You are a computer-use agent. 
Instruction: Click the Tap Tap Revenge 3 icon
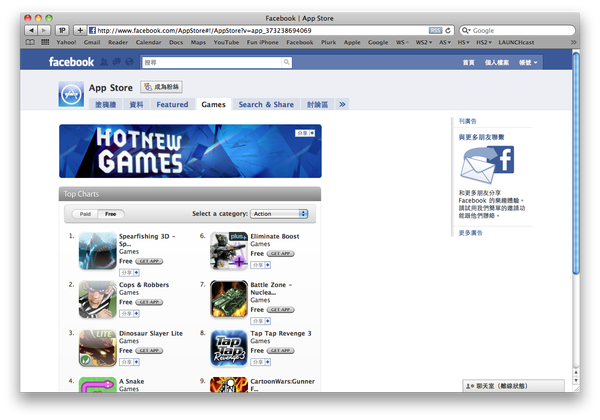[229, 348]
